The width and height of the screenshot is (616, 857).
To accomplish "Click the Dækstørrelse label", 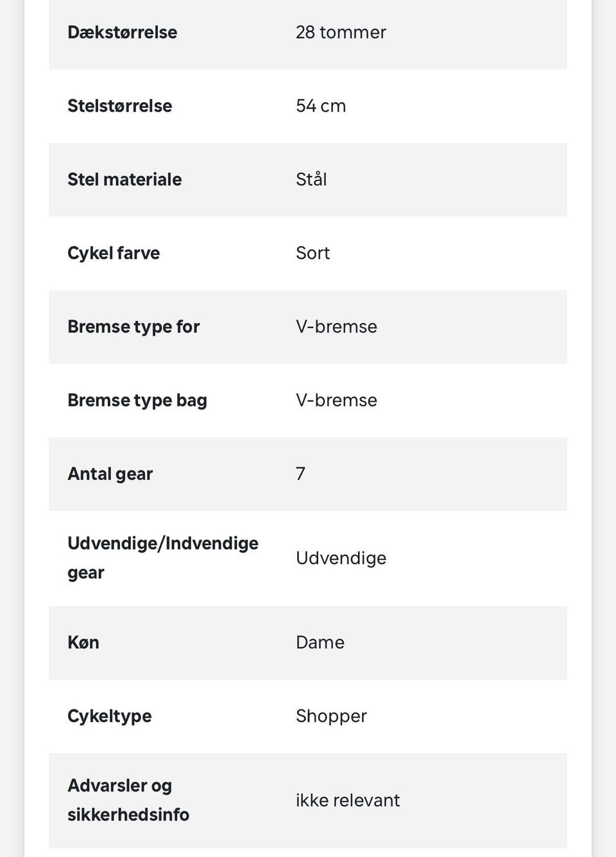I will point(122,32).
